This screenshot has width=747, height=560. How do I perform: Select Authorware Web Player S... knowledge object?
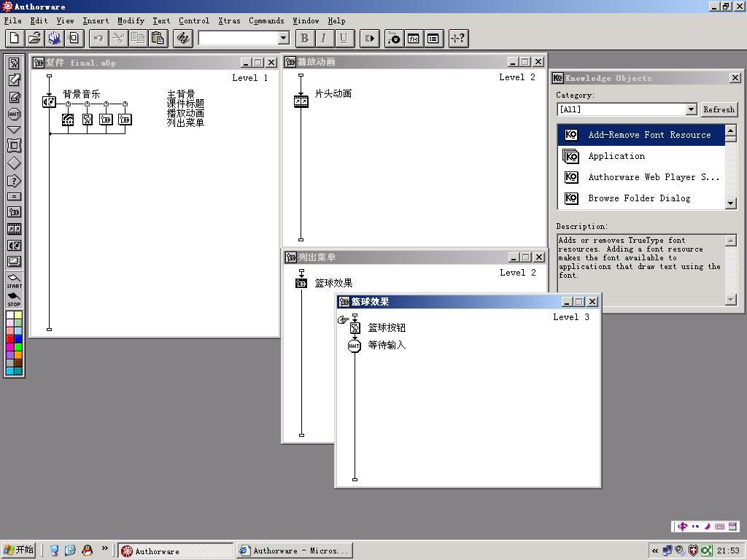click(640, 176)
